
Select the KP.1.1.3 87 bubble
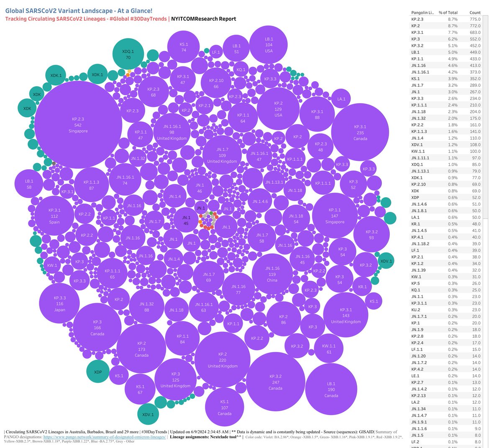pos(91,185)
